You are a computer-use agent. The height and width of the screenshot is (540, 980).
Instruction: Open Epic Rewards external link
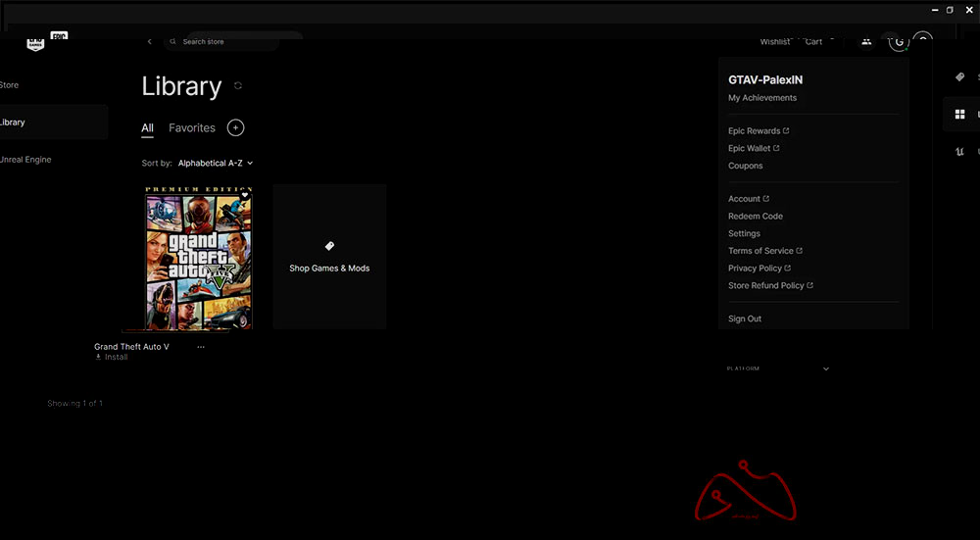(759, 131)
